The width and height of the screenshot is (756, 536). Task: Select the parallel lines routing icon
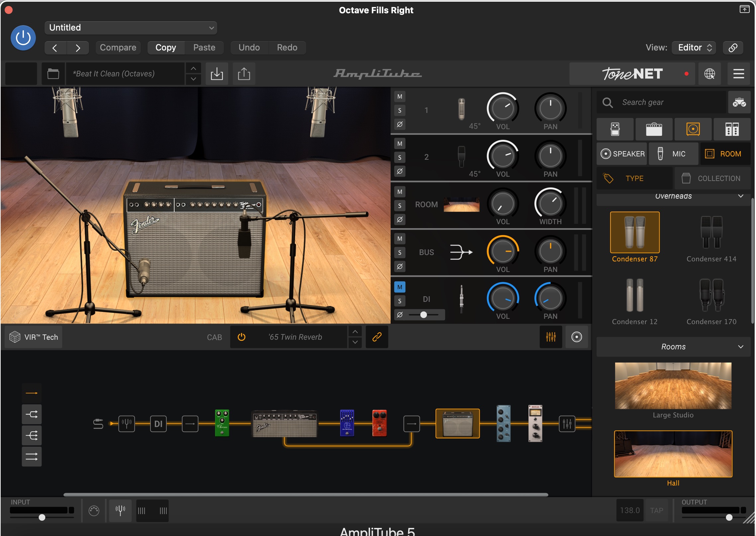(x=32, y=457)
